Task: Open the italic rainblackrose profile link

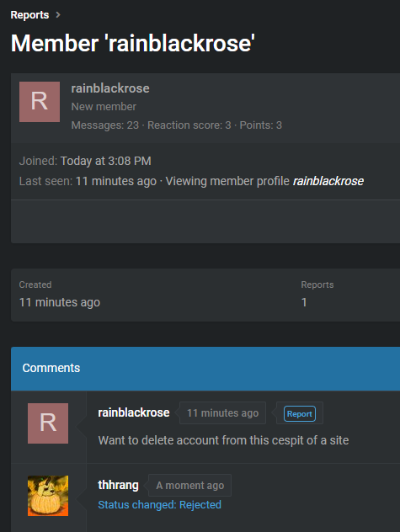Action: (328, 181)
